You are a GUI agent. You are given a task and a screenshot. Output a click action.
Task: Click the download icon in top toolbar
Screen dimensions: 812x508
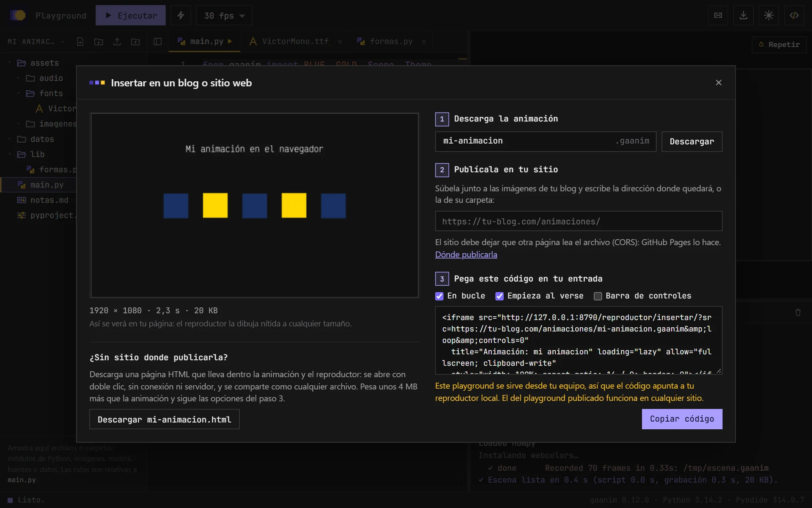[743, 16]
